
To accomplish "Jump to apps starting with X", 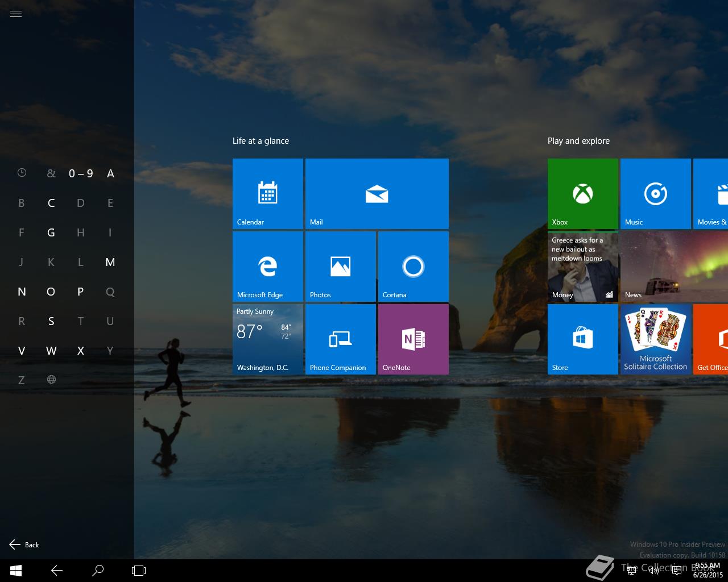I will coord(81,351).
